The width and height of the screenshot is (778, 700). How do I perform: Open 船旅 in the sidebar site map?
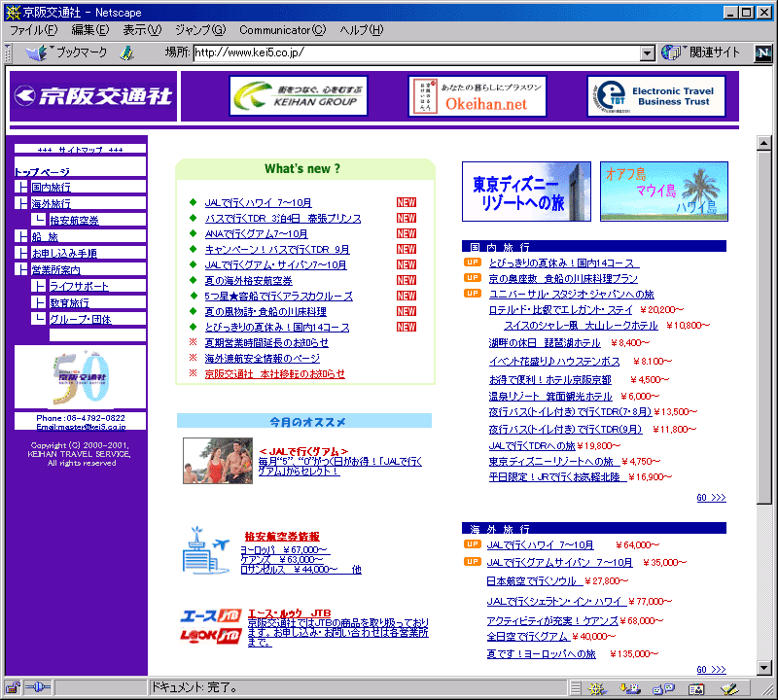(45, 236)
